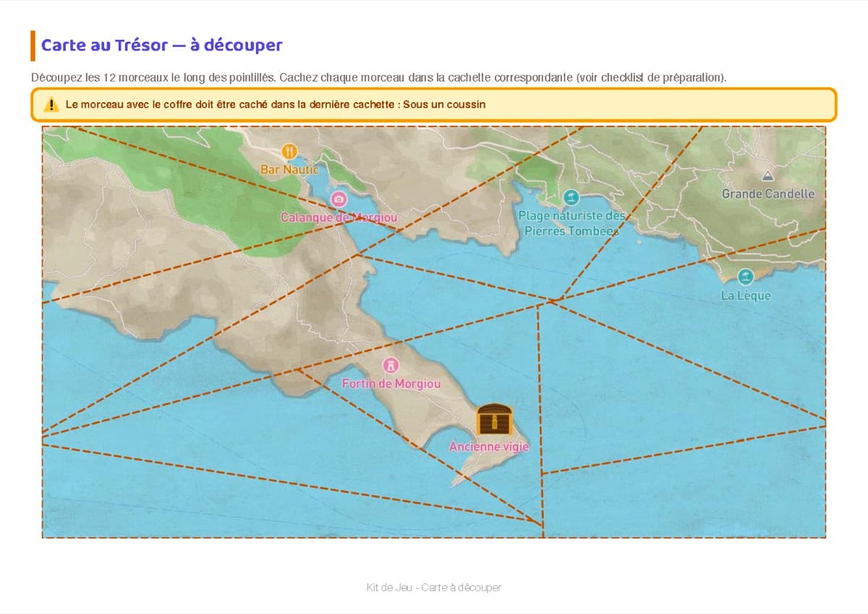Select the La Lèque place name
Viewport: 868px width, 614px height.
click(746, 296)
